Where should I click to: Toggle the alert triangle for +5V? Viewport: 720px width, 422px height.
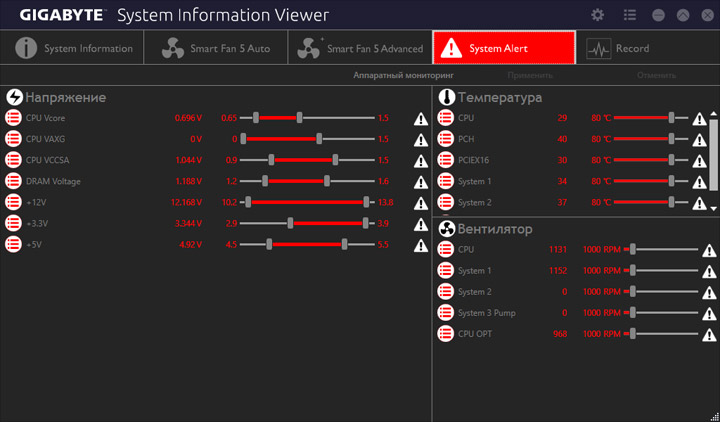[421, 246]
